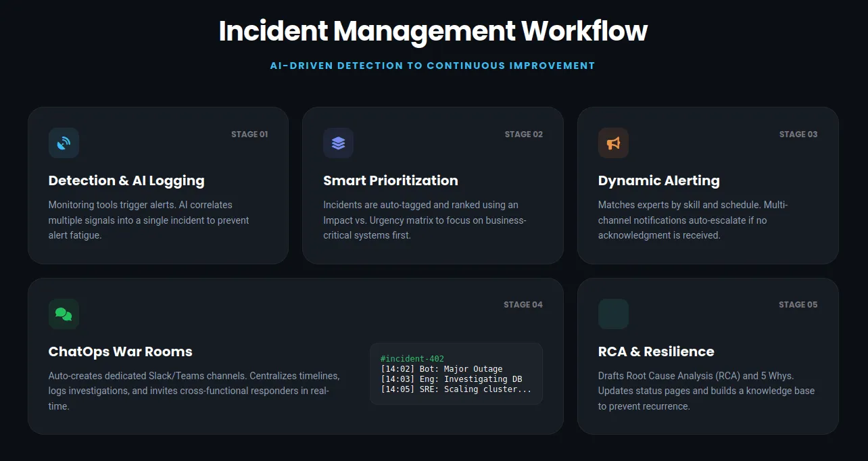Screen dimensions: 868x461
Task: Select the chat transcript panel
Action: pyautogui.click(x=456, y=374)
